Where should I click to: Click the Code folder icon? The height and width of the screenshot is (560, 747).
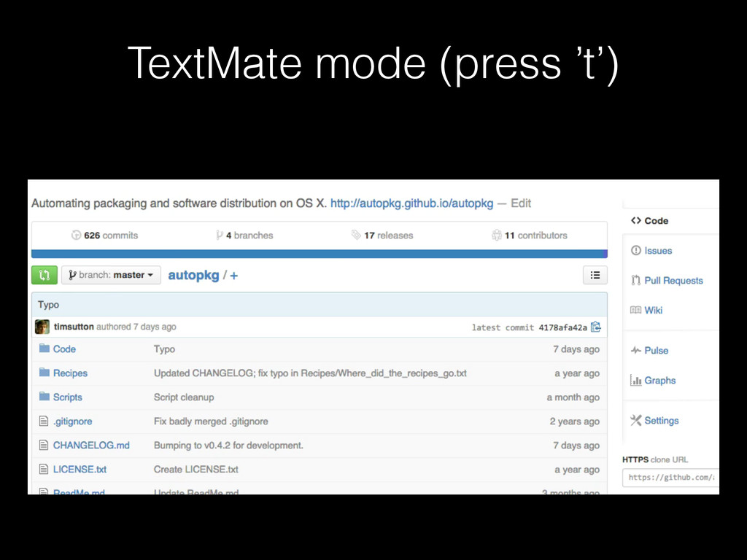coord(44,349)
